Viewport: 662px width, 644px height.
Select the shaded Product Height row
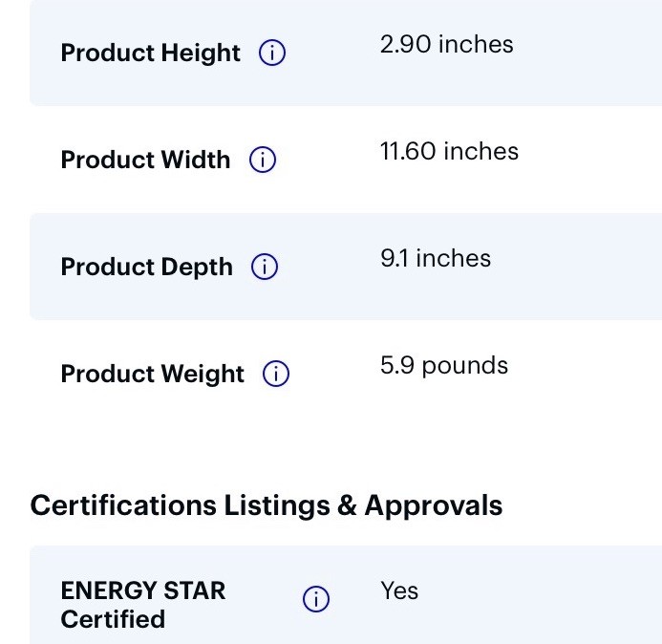tap(346, 53)
